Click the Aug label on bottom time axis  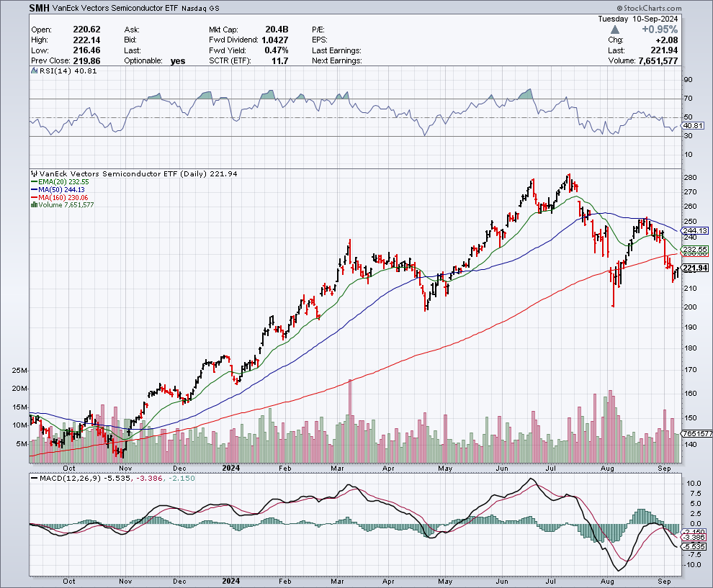click(x=608, y=581)
